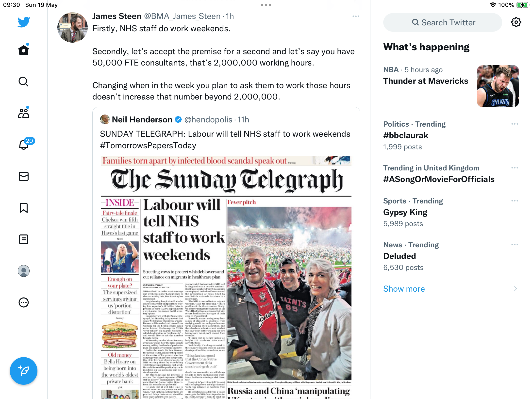The height and width of the screenshot is (399, 532).
Task: Open the Home timeline icon
Action: pyautogui.click(x=24, y=50)
